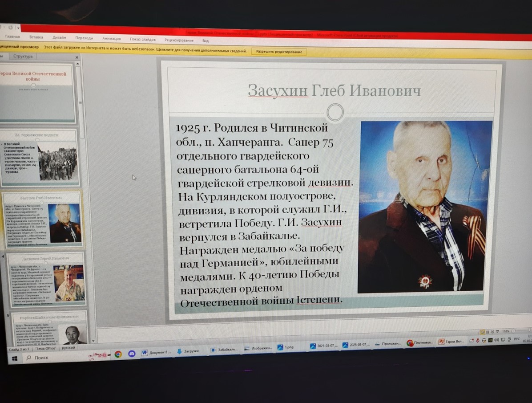
Task: Click the NVIDIA tray icon
Action: 490,340
